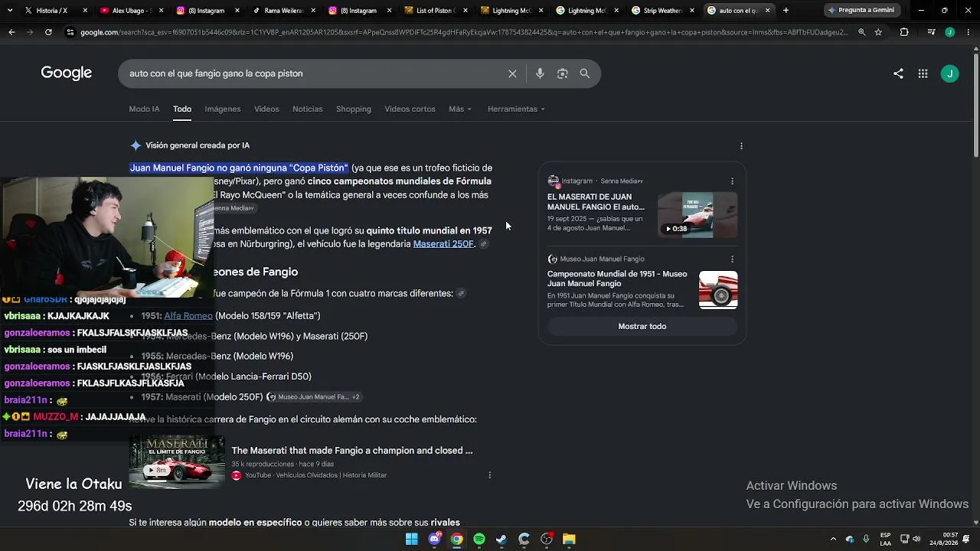Open search by image camera icon

click(563, 73)
